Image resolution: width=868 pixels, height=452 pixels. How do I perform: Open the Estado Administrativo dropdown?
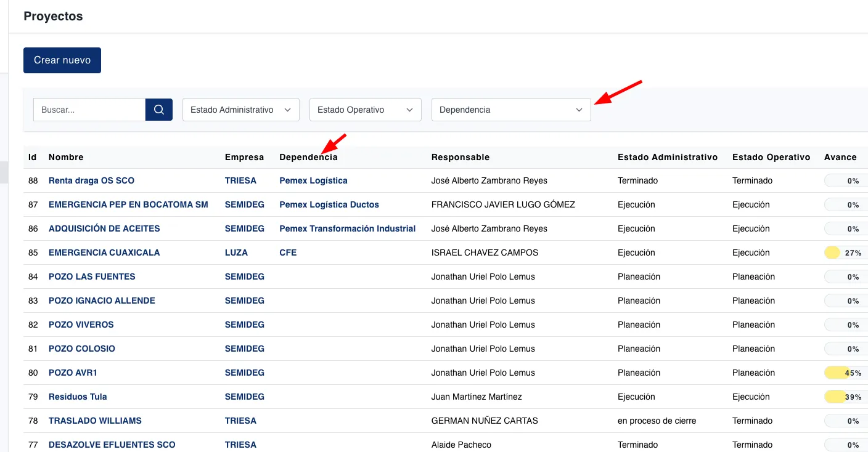[x=240, y=110]
